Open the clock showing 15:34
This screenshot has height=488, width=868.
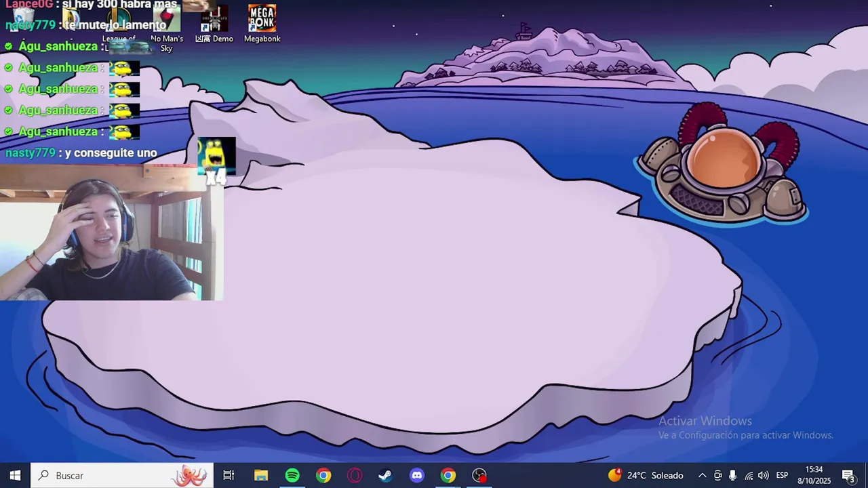pyautogui.click(x=814, y=475)
